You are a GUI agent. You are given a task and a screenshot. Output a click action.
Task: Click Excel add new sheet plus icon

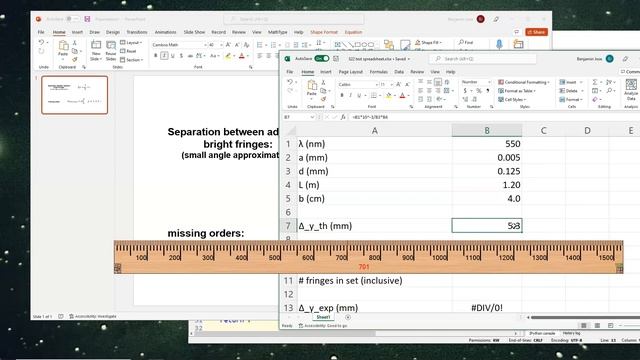click(348, 317)
